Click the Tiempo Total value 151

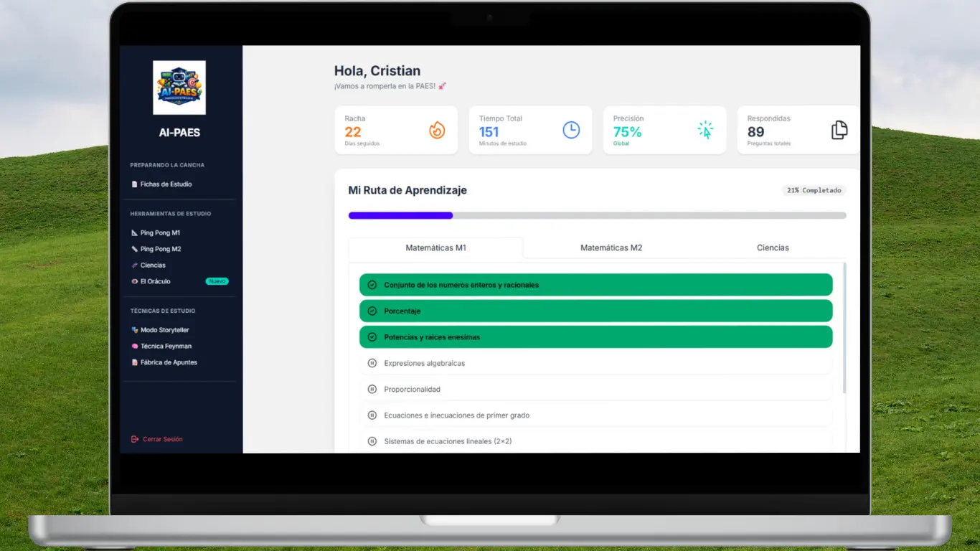pos(489,132)
